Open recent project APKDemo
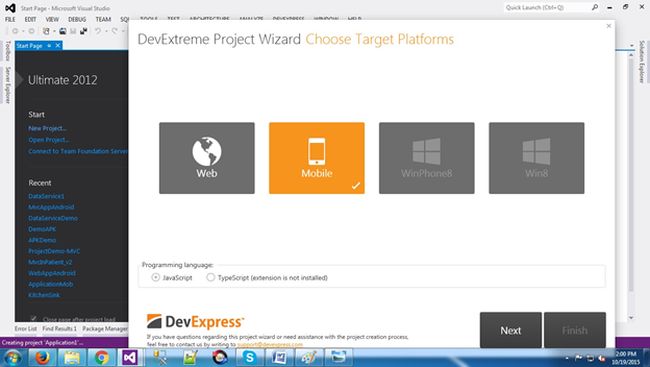 42,240
